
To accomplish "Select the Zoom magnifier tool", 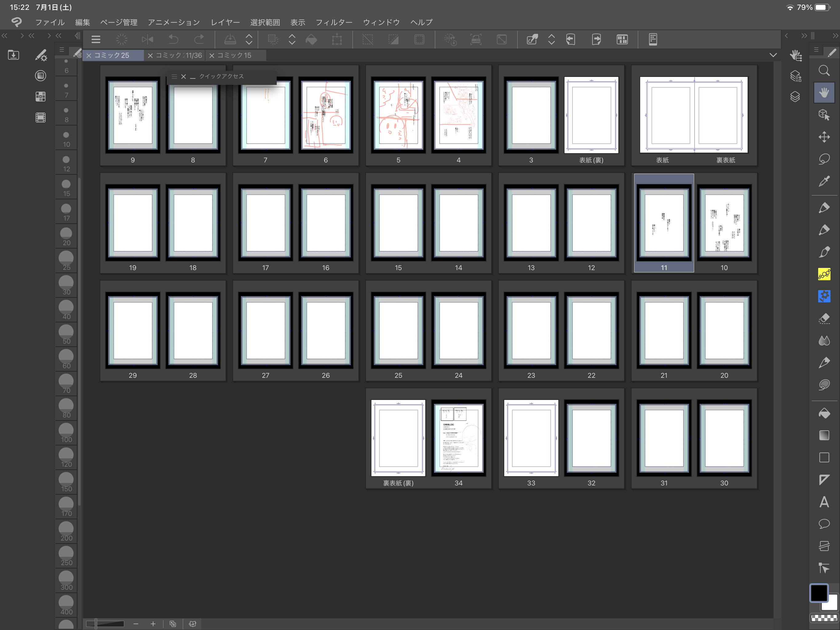I will [824, 71].
